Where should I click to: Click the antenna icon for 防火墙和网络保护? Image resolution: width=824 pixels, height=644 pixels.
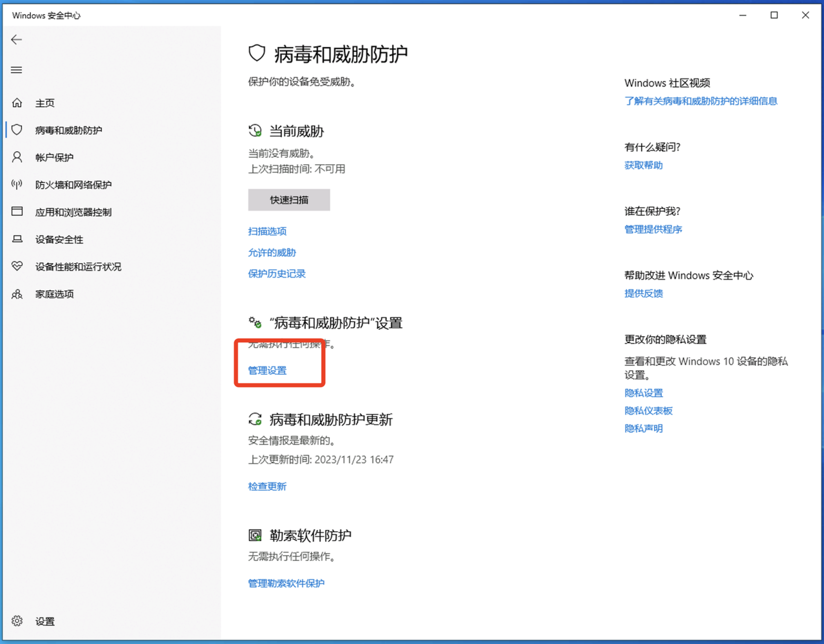(x=17, y=184)
